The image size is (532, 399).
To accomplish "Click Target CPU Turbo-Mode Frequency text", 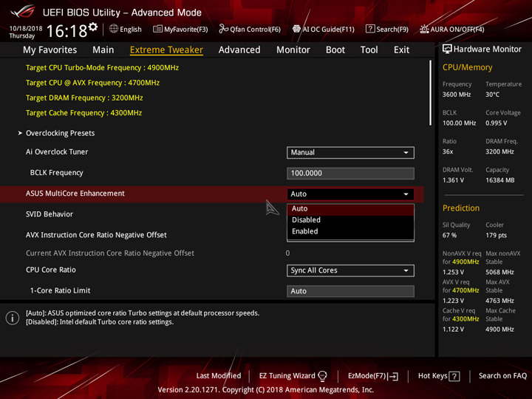I will click(102, 67).
